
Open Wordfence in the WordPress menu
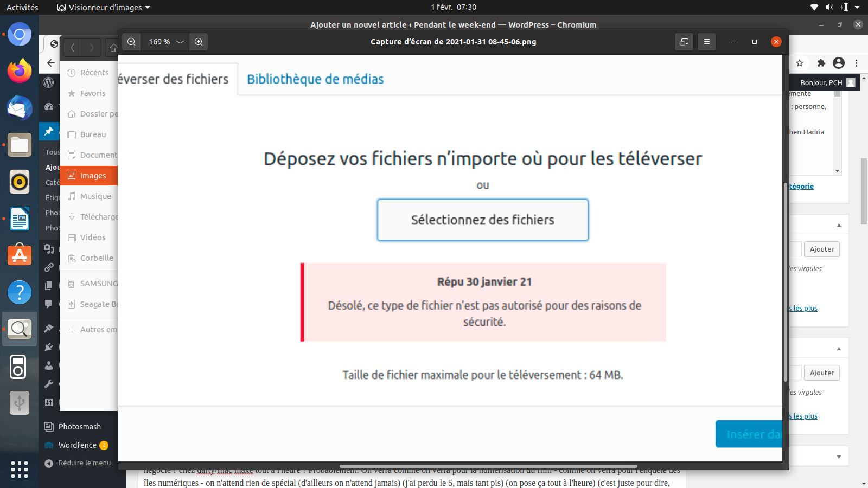click(78, 445)
